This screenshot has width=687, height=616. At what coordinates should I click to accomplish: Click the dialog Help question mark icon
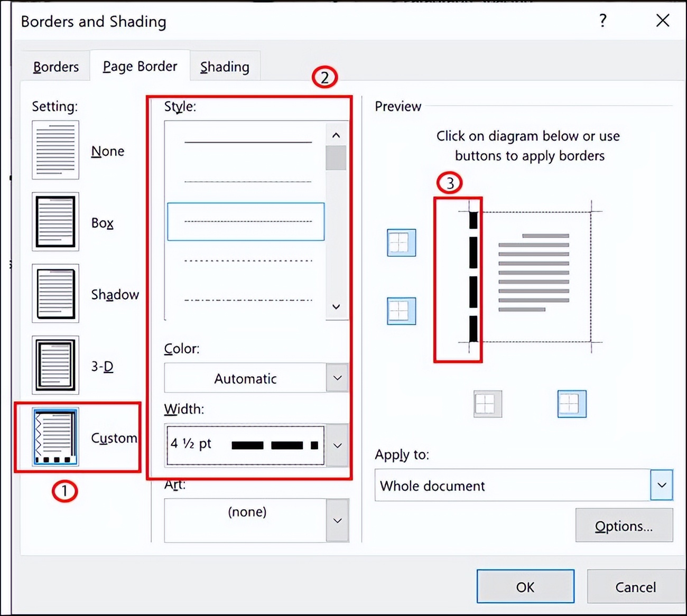point(602,21)
